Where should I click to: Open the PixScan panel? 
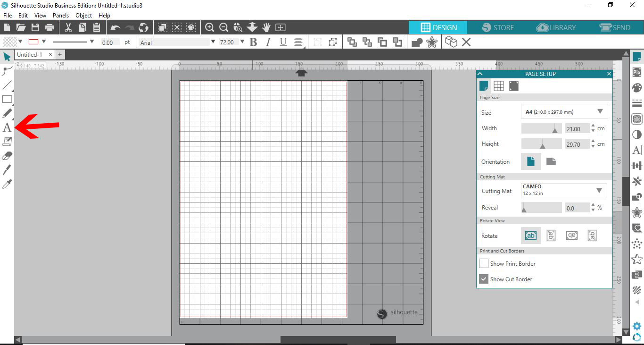pyautogui.click(x=637, y=72)
